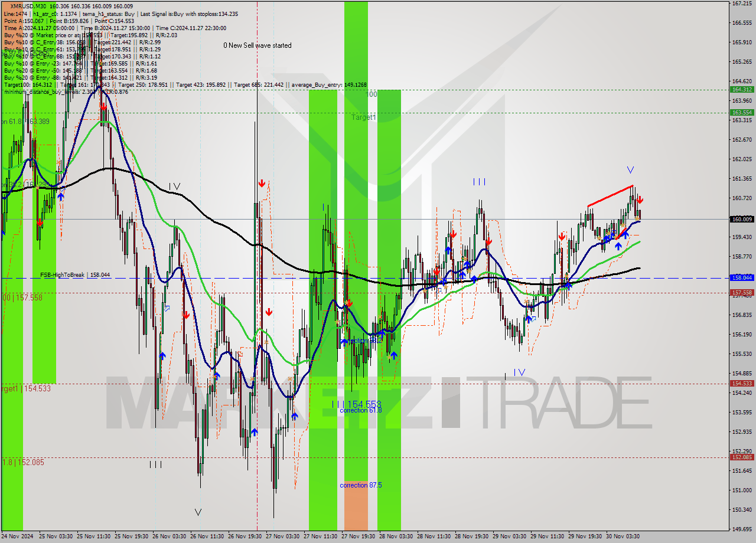Click the "Point A:150.067" info text
Screen dimensions: 756x543
point(24,21)
